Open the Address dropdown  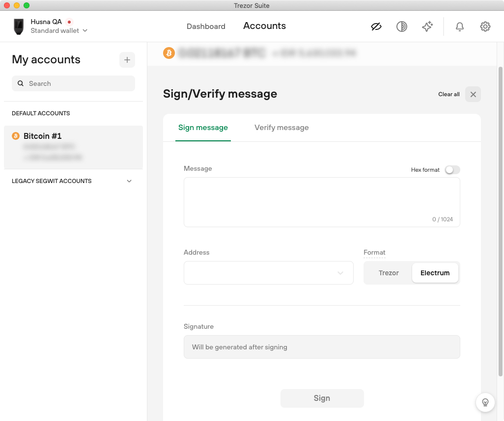coord(269,273)
